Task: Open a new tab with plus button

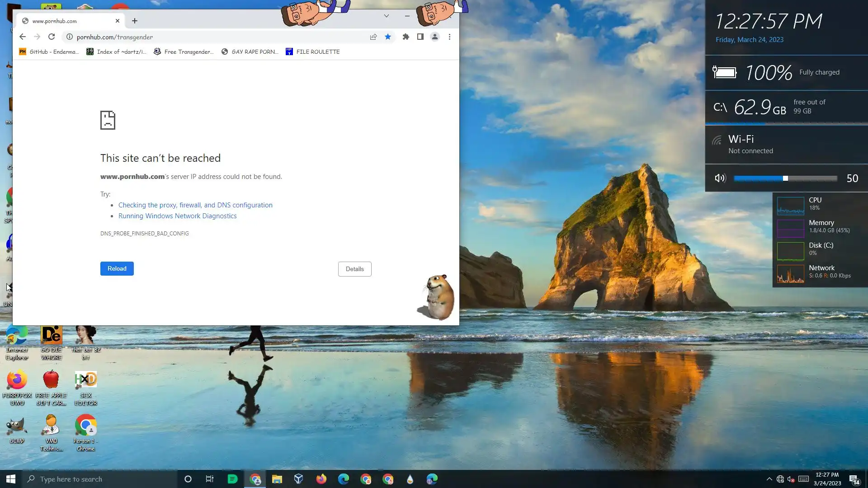Action: click(x=135, y=21)
